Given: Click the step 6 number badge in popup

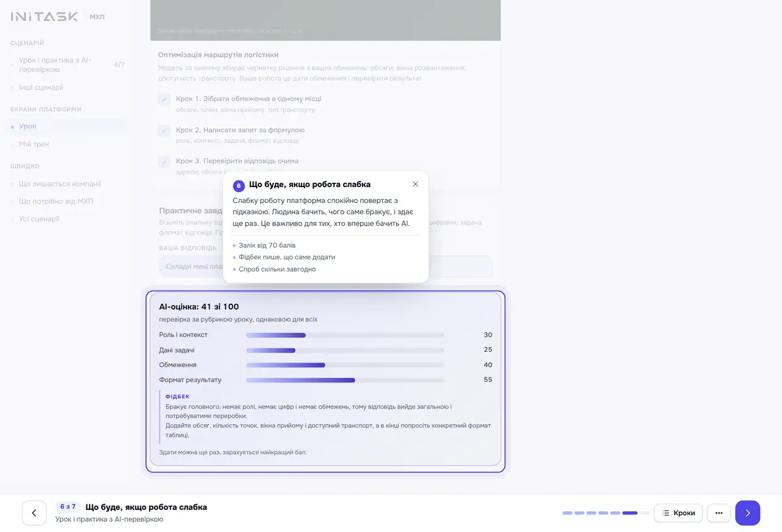Looking at the screenshot, I should (238, 186).
